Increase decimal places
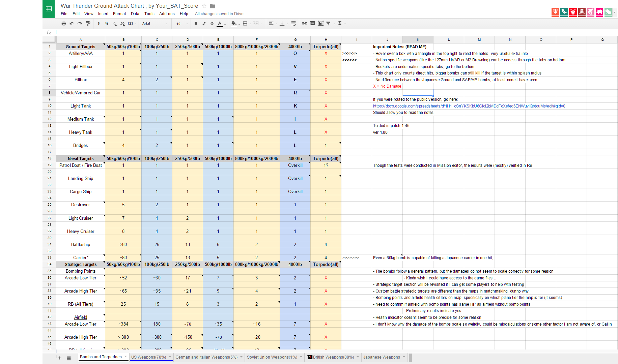The image size is (618, 364). (x=122, y=24)
